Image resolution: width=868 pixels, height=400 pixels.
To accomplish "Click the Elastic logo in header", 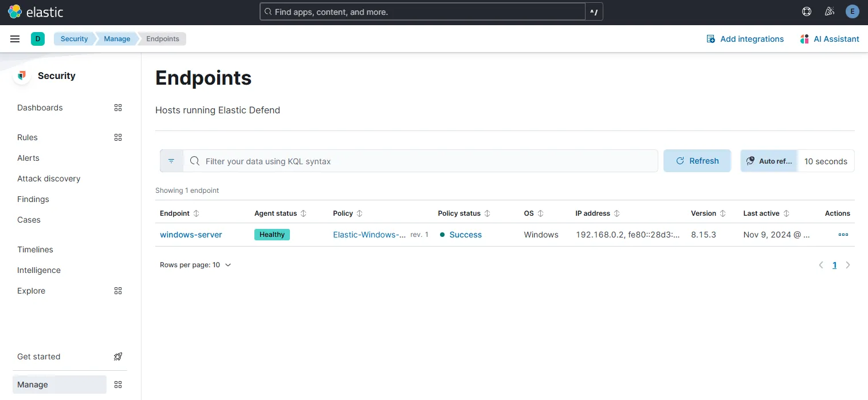I will pos(36,11).
